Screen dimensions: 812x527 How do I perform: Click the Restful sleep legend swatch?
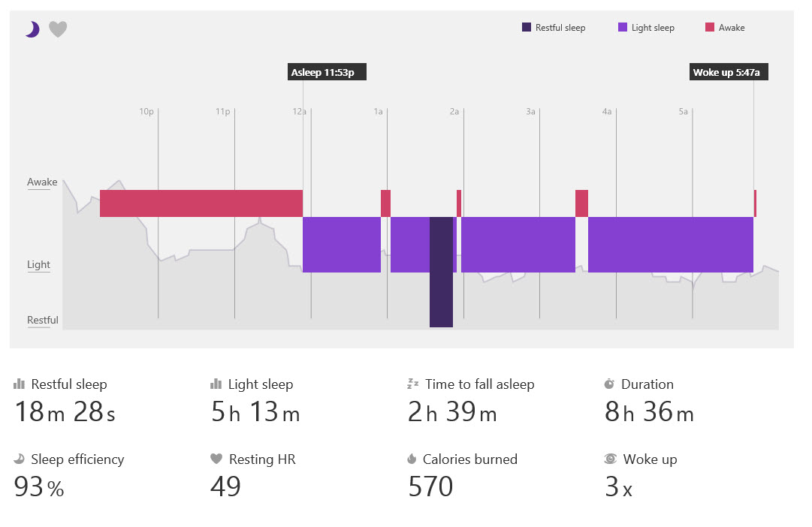(x=527, y=28)
